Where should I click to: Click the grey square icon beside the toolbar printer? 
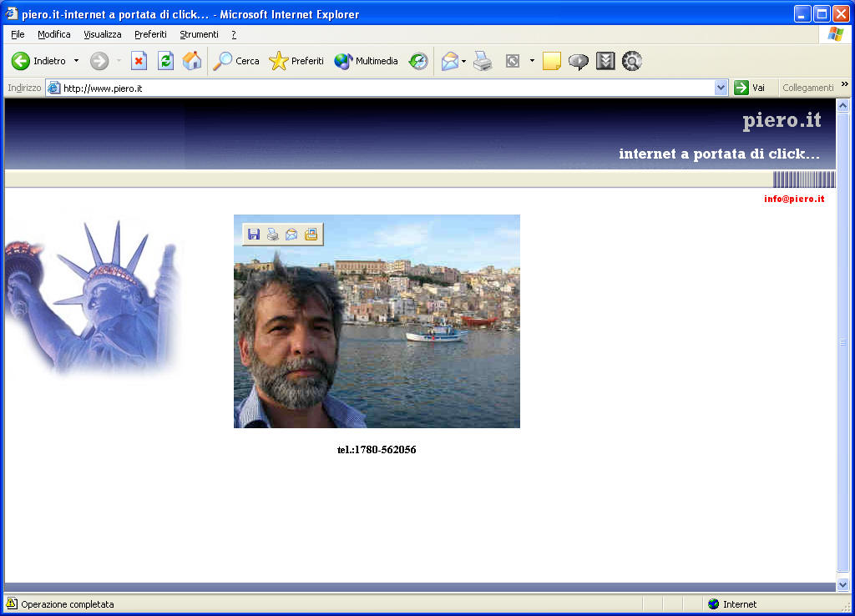[x=513, y=61]
